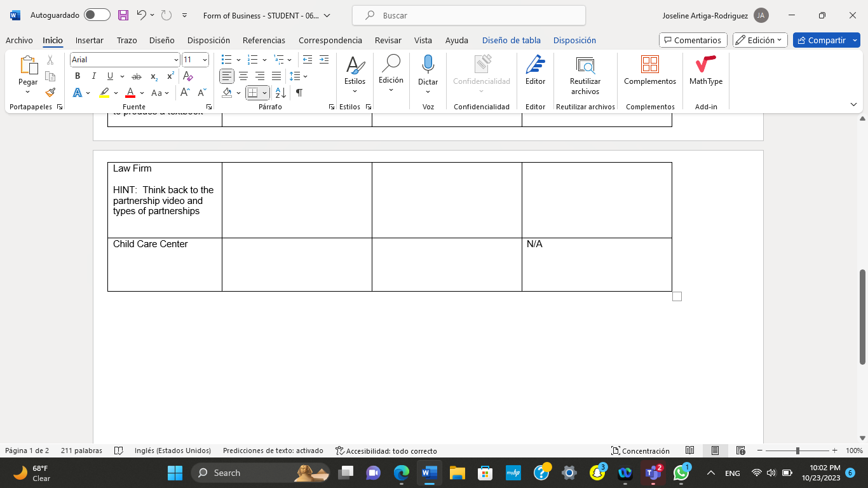Viewport: 868px width, 488px height.
Task: Expand the borders dropdown arrow
Action: click(x=264, y=93)
